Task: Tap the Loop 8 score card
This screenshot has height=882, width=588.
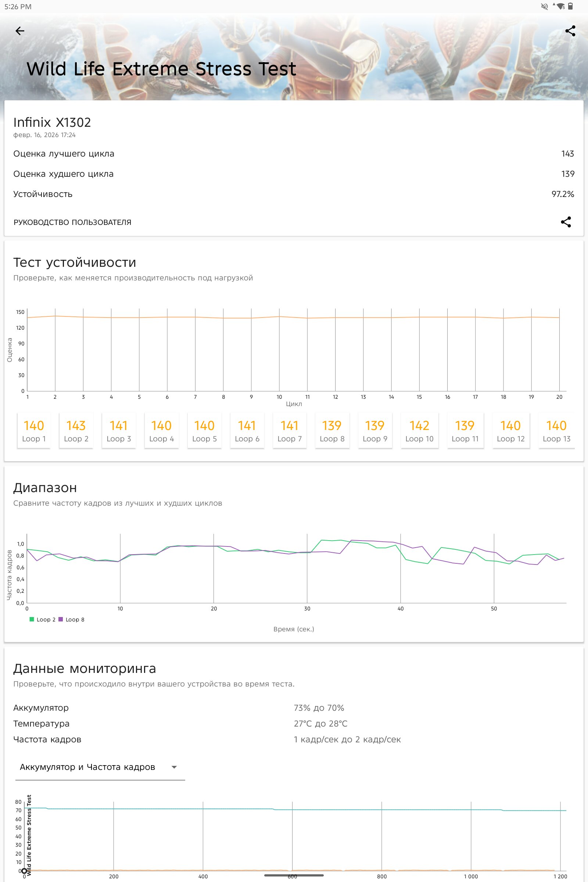Action: point(332,430)
